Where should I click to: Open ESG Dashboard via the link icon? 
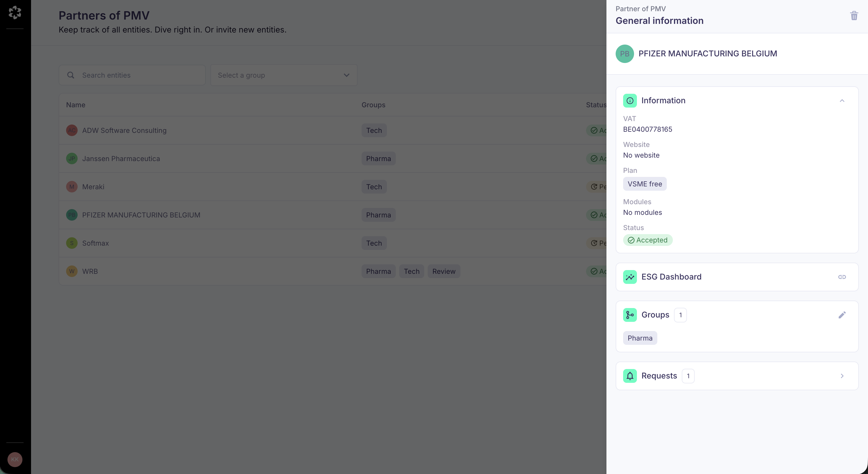click(842, 277)
